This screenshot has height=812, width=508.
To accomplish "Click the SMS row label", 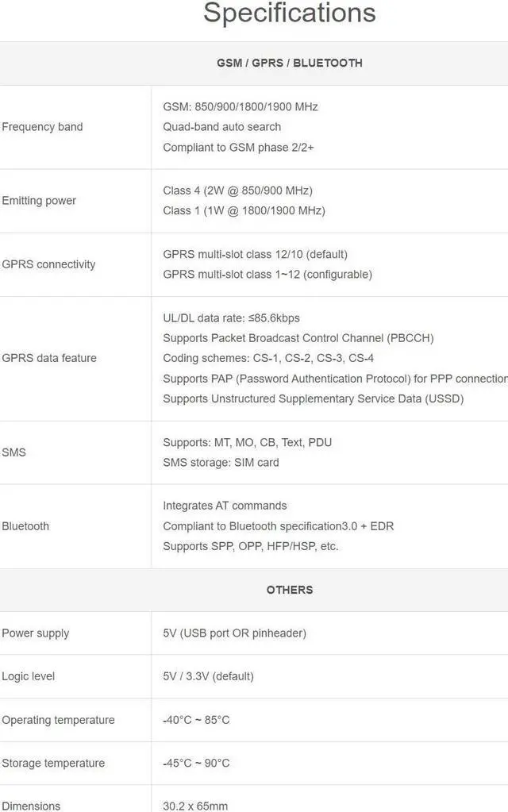I will [x=13, y=452].
